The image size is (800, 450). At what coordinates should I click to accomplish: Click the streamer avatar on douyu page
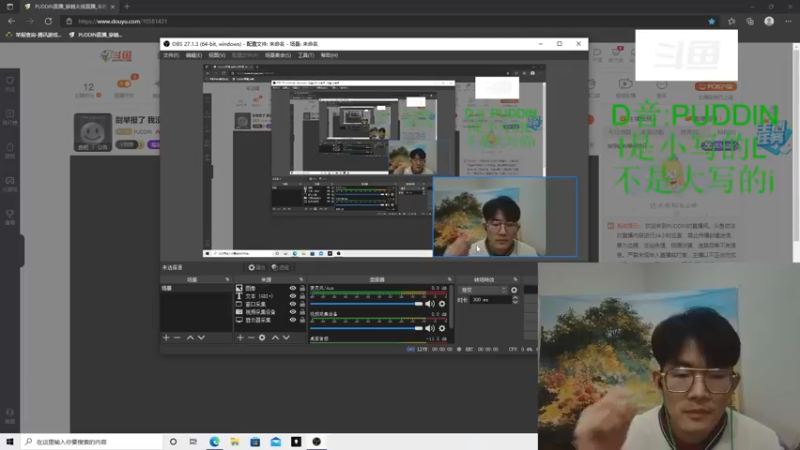[92, 132]
